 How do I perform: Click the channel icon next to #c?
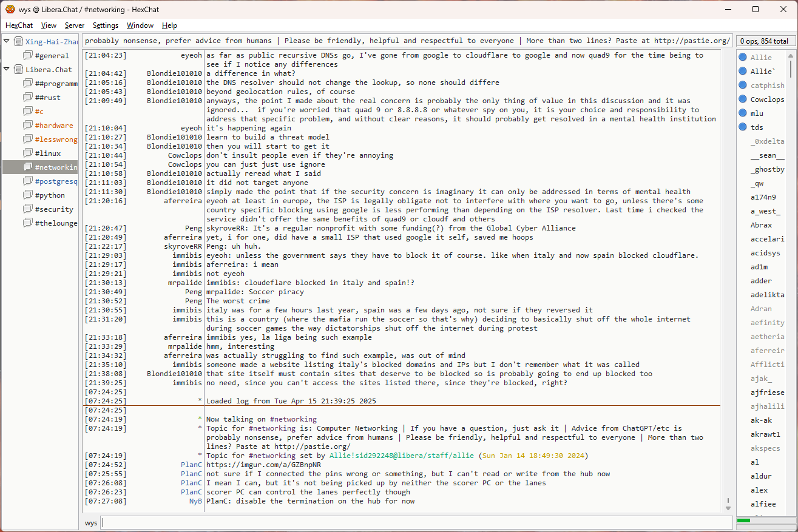(28, 111)
